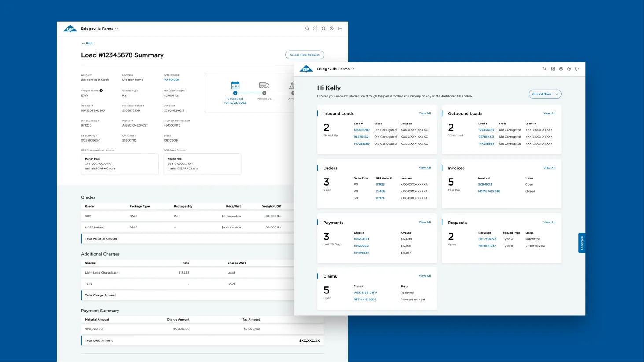Screen dimensions: 644x362
Task: Open Bridgeville Farms dropdown on Load Summary page
Action: 99,29
